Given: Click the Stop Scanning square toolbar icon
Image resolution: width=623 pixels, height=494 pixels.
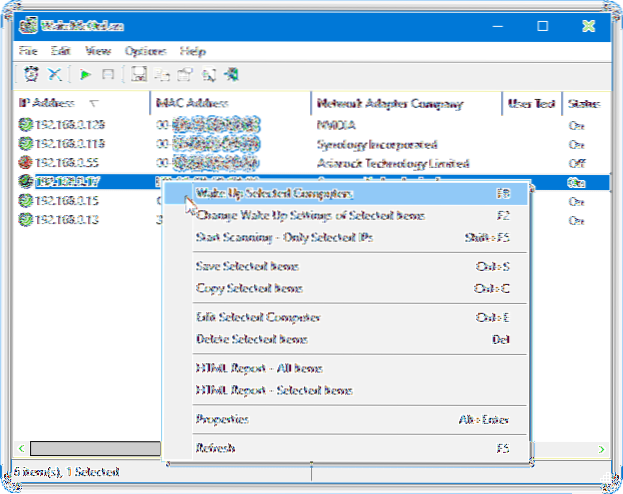Looking at the screenshot, I should click(x=108, y=74).
